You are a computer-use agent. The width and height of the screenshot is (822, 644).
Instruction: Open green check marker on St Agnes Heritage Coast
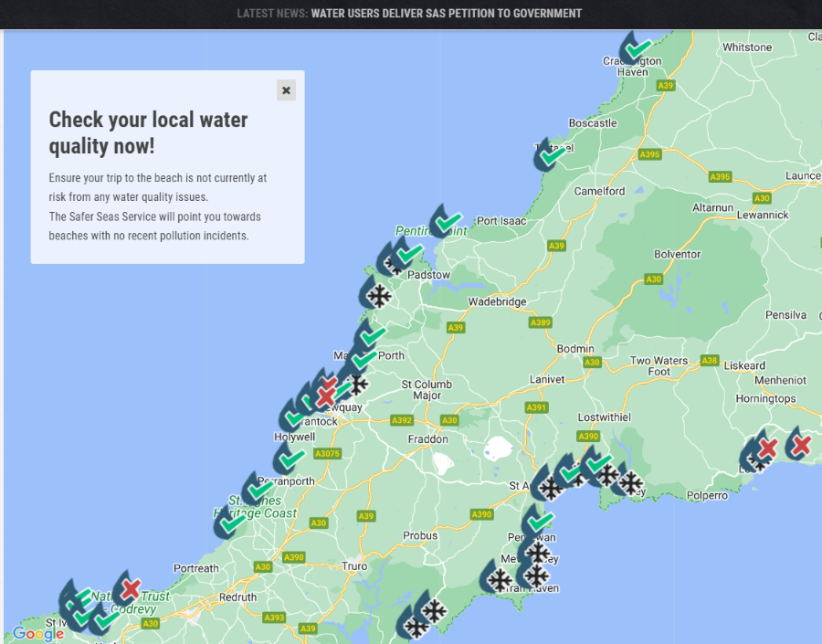pos(229,522)
